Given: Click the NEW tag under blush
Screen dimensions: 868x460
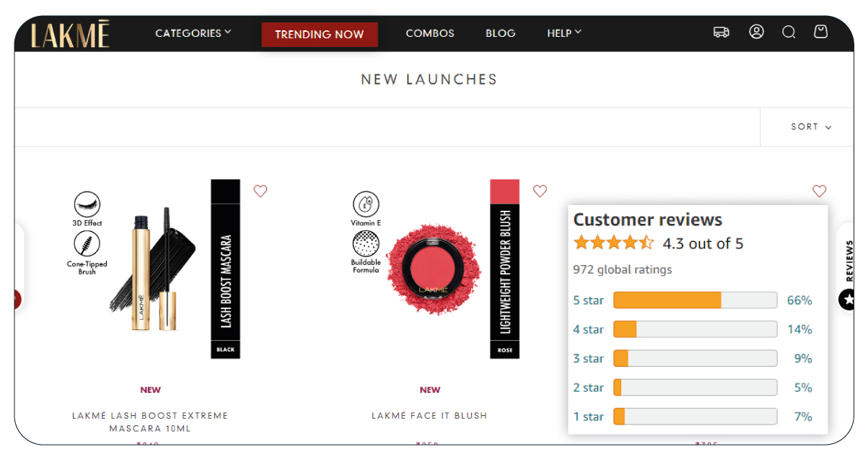Looking at the screenshot, I should click(430, 390).
